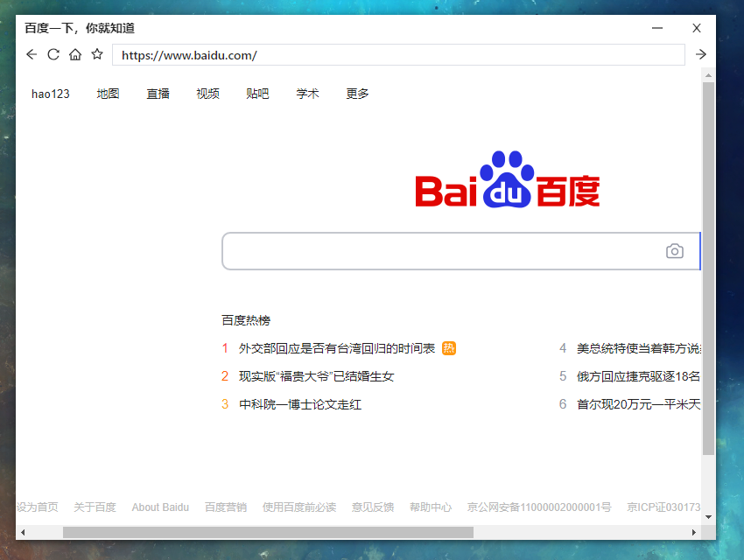Open 意见反馈 footer link
The image size is (744, 560).
(373, 507)
